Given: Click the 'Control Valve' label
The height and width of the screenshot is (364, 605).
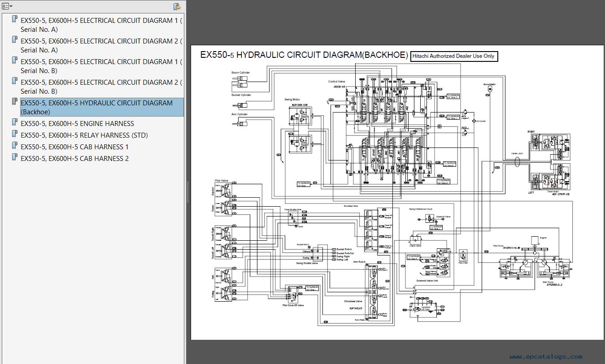Looking at the screenshot, I should pos(336,82).
